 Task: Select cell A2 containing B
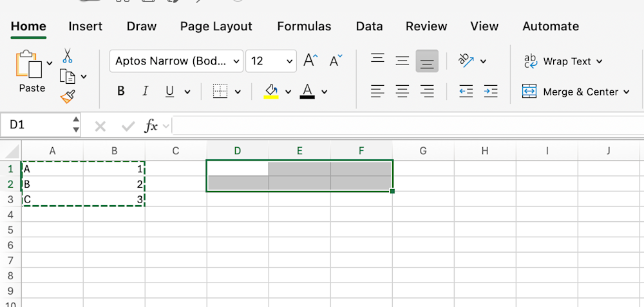coord(52,184)
